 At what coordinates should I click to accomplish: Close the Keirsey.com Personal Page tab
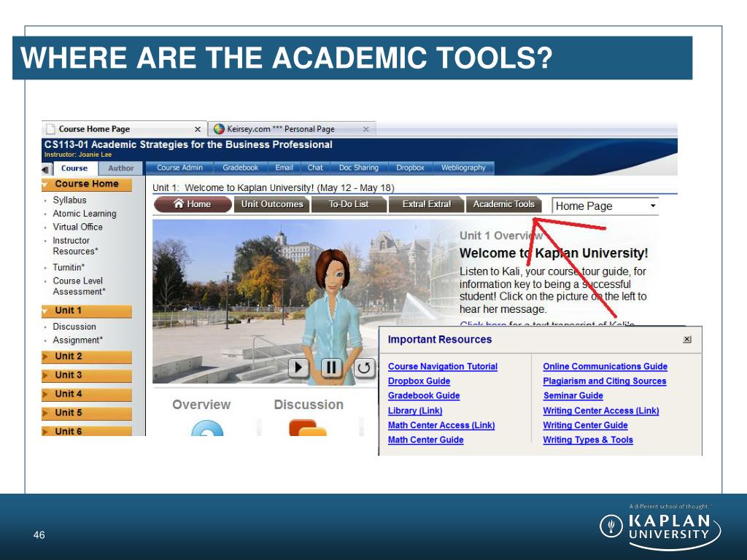tap(366, 129)
